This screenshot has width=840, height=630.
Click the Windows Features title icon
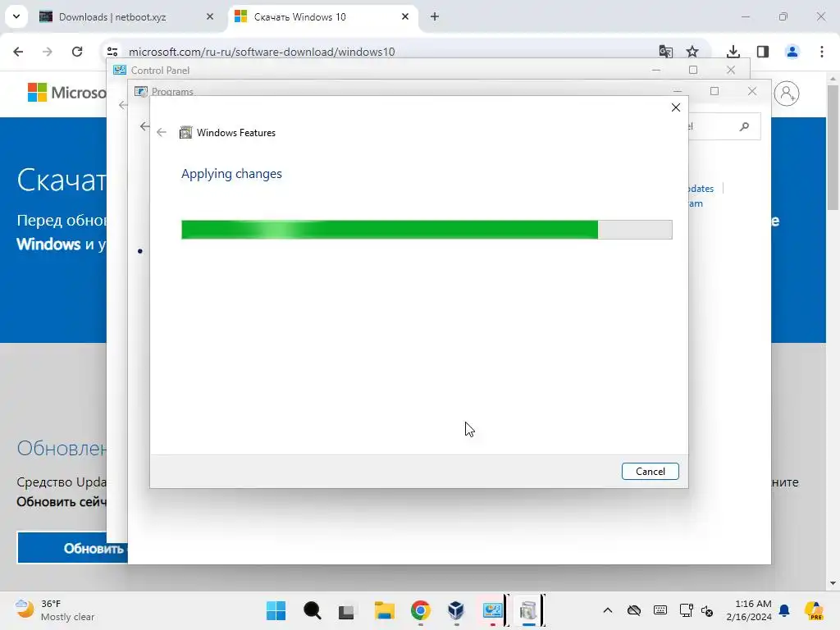186,132
